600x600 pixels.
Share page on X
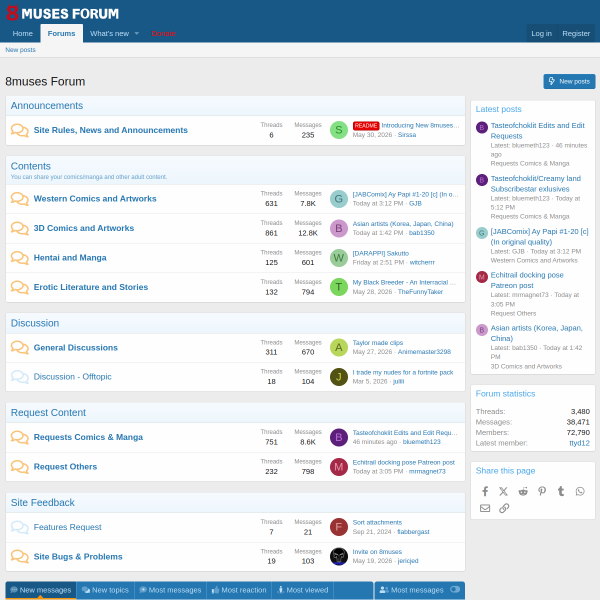click(x=504, y=491)
